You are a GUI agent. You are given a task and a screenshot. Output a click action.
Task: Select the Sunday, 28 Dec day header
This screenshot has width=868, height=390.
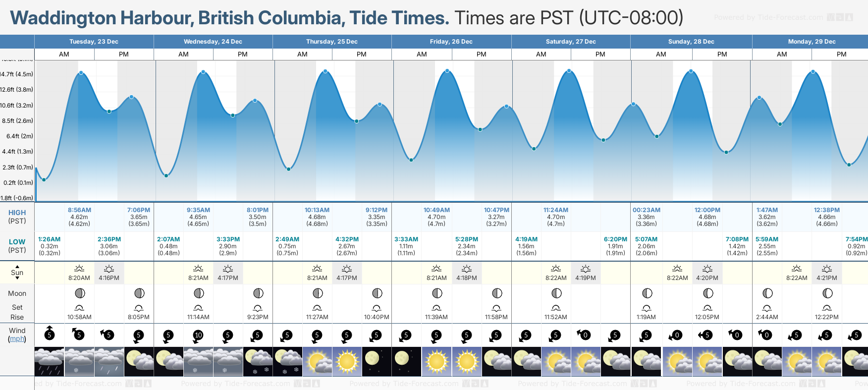[x=691, y=42]
